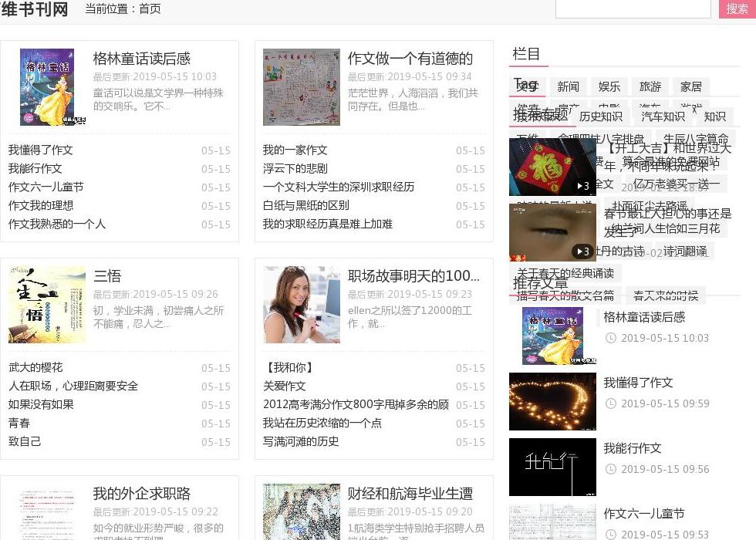
Task: Open the 三悟 book cover thumbnail
Action: click(47, 304)
